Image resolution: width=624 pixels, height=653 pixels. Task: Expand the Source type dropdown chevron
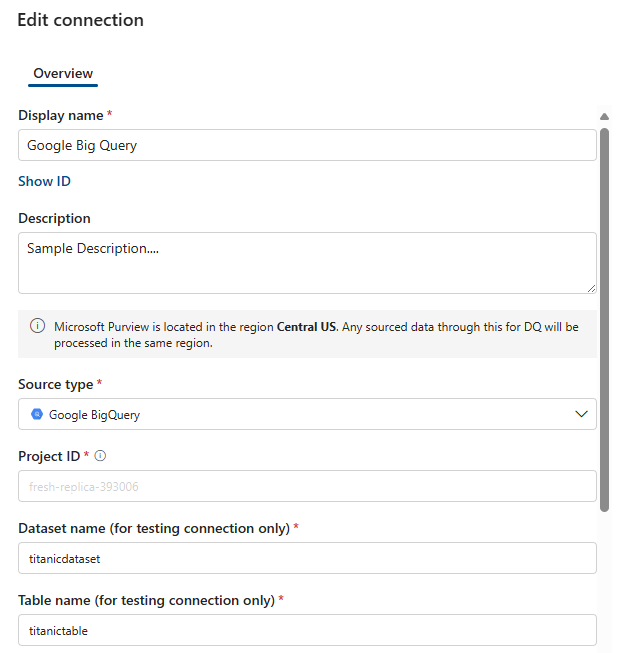click(x=582, y=414)
